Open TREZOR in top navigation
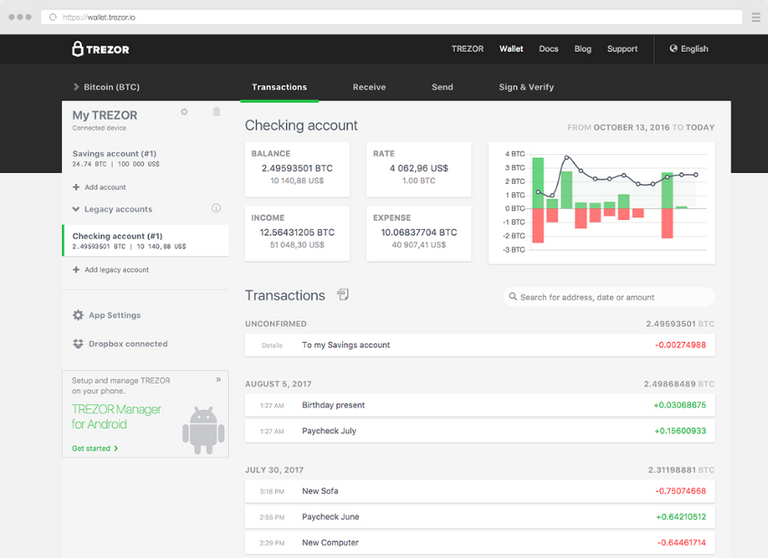Screen dimensions: 768x558 (467, 49)
